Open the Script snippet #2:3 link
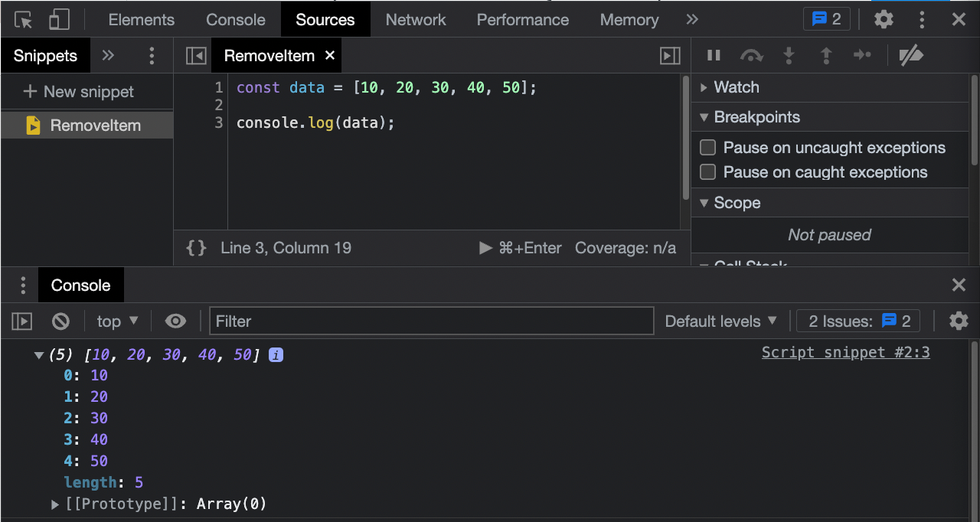 tap(845, 352)
